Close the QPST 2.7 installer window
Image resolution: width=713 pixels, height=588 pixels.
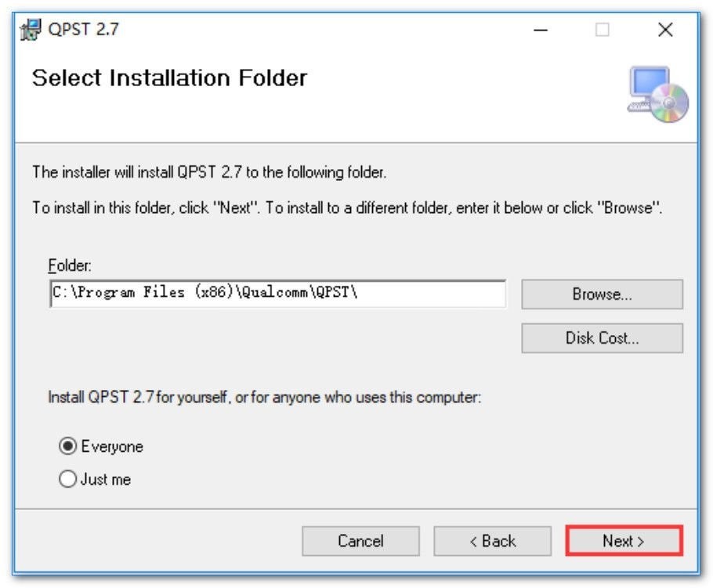665,30
